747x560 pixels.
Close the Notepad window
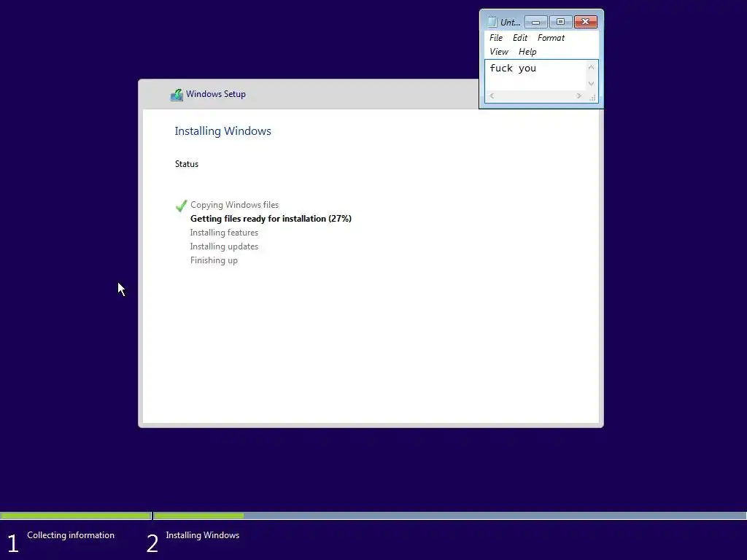[x=586, y=22]
